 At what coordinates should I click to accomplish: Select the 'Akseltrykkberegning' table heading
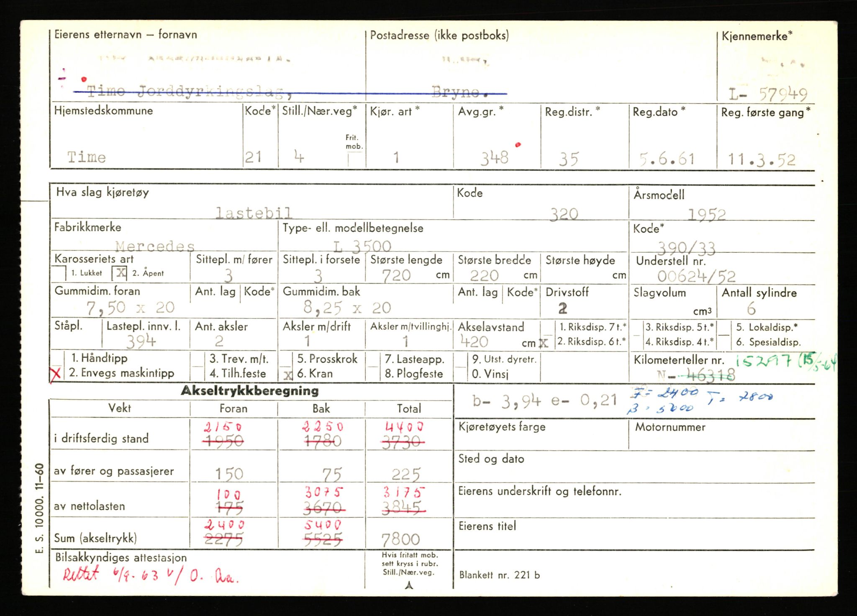[250, 391]
